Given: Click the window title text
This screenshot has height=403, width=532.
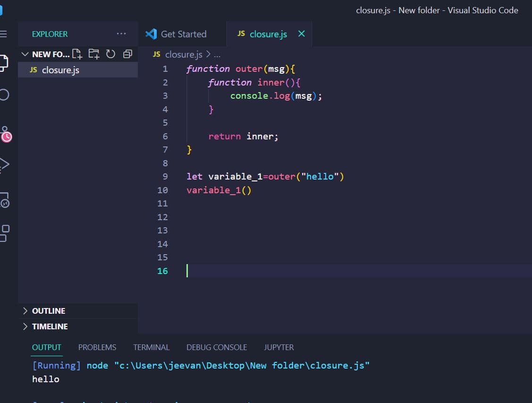Looking at the screenshot, I should [x=437, y=10].
